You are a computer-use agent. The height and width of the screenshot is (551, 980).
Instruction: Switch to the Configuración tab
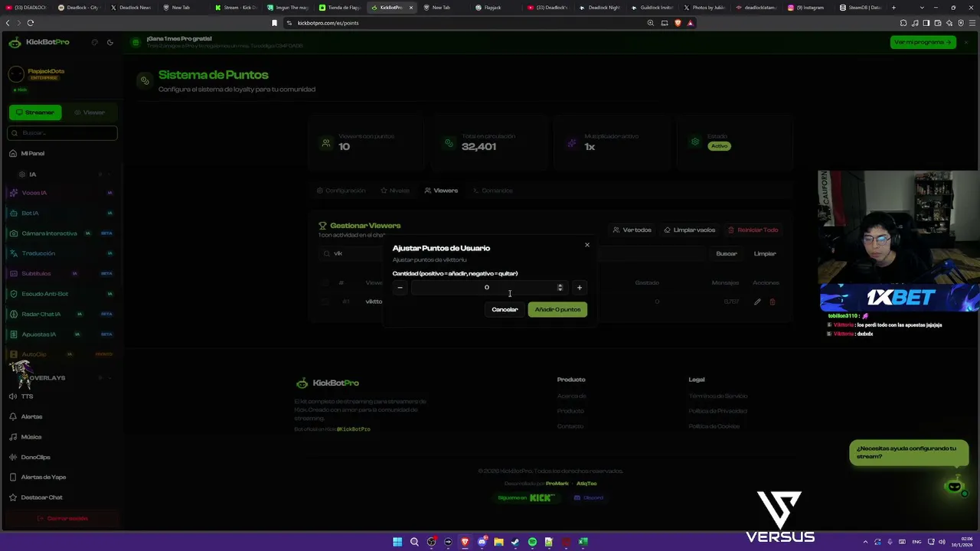341,191
